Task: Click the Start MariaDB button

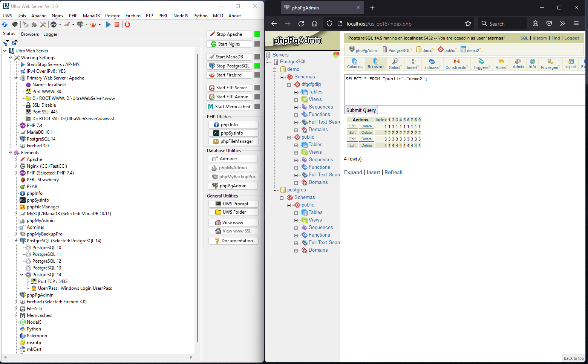Action: click(229, 57)
